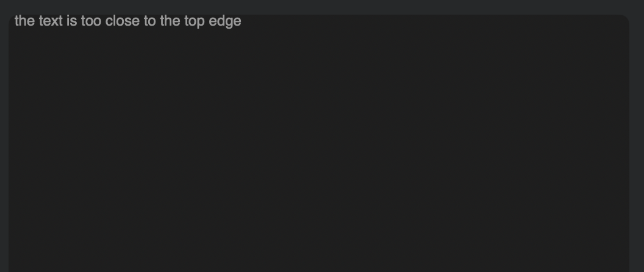Screen dimensions: 644x272
Task: Click the first word "the" in the line
Action: [x=24, y=21]
